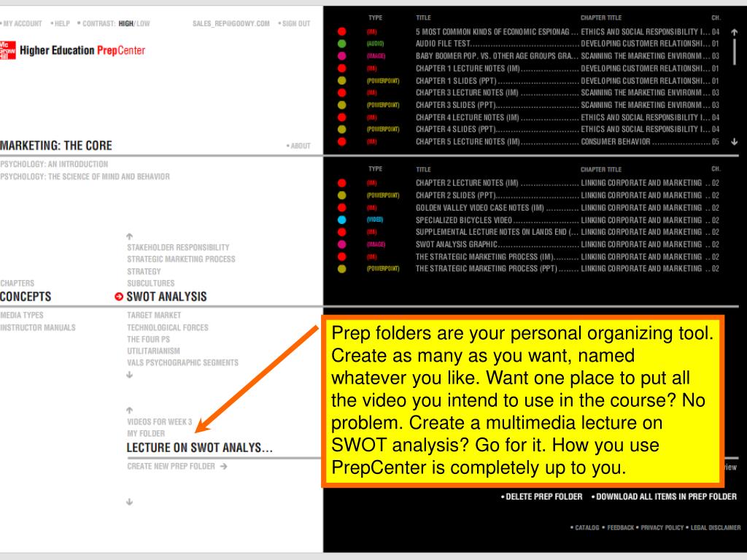Open My Folder prep folder
The image size is (747, 560).
pyautogui.click(x=146, y=434)
